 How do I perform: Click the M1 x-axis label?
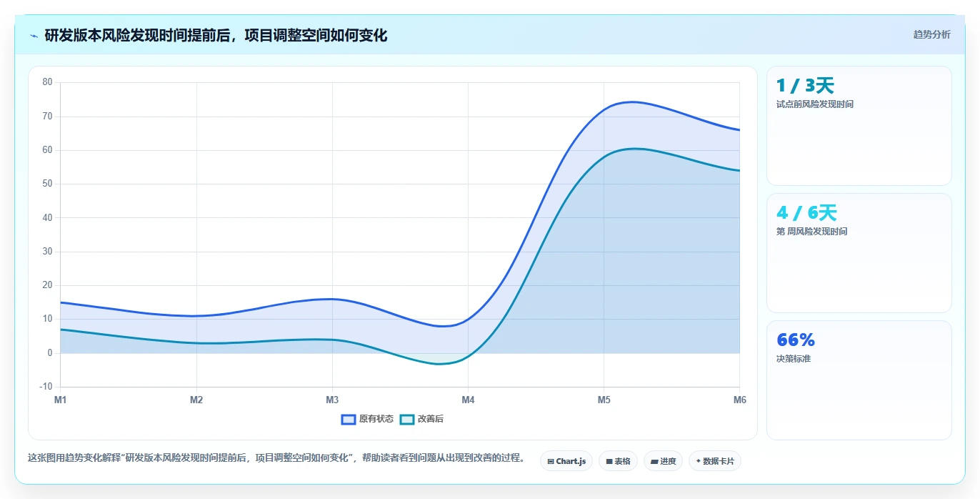pyautogui.click(x=60, y=400)
